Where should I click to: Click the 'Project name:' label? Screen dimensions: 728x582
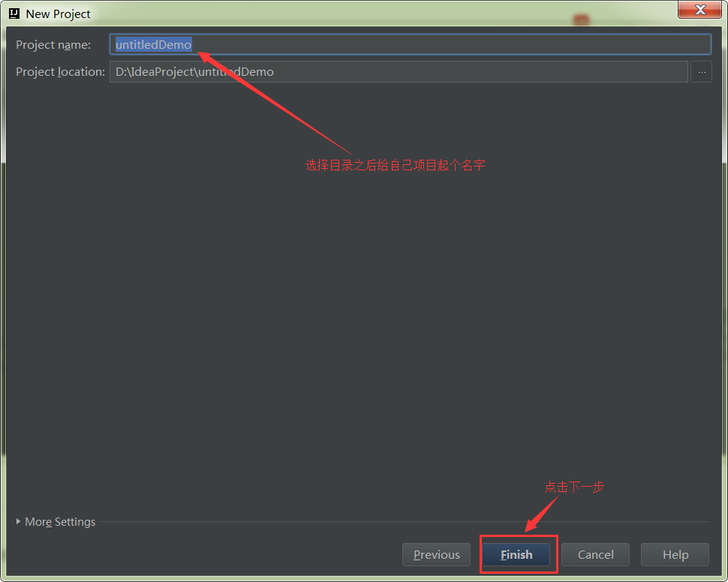tap(53, 45)
